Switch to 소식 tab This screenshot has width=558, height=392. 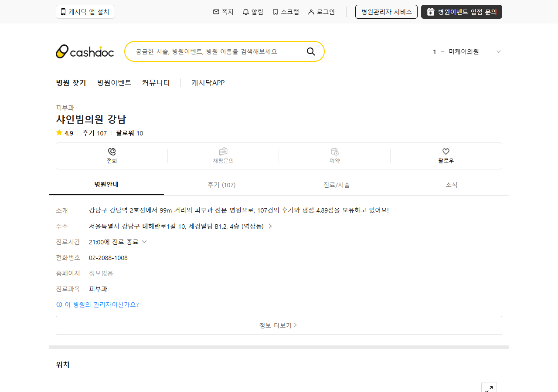452,185
